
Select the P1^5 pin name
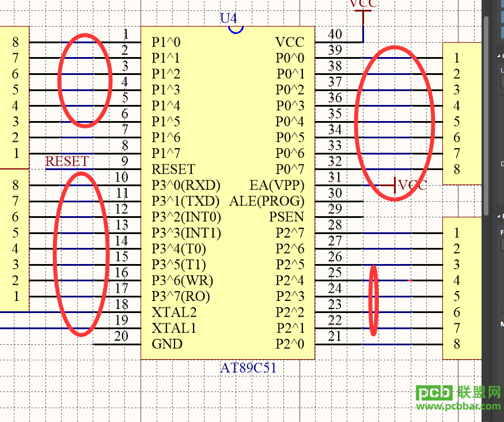166,122
